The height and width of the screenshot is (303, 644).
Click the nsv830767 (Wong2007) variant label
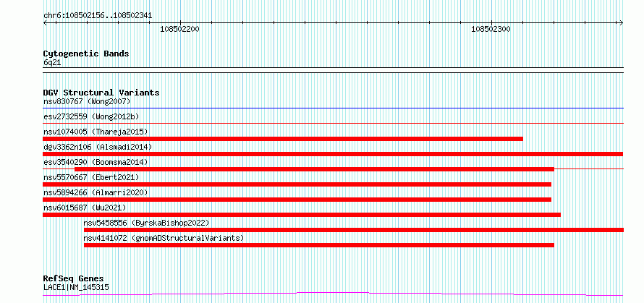(87, 101)
